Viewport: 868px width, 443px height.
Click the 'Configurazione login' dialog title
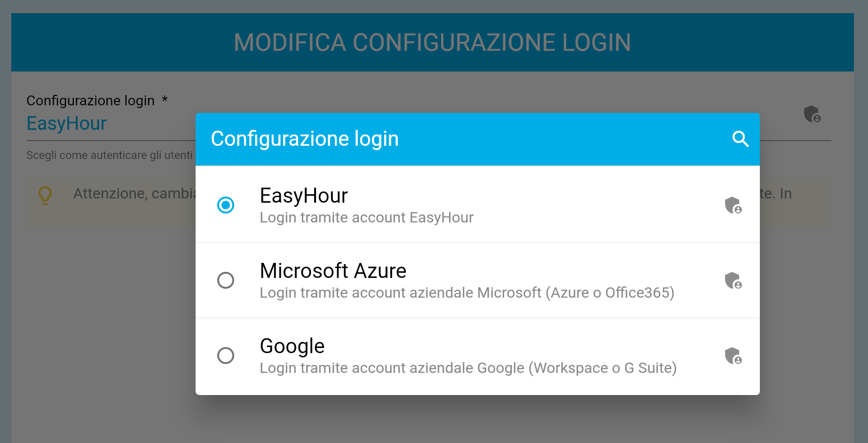[x=305, y=139]
